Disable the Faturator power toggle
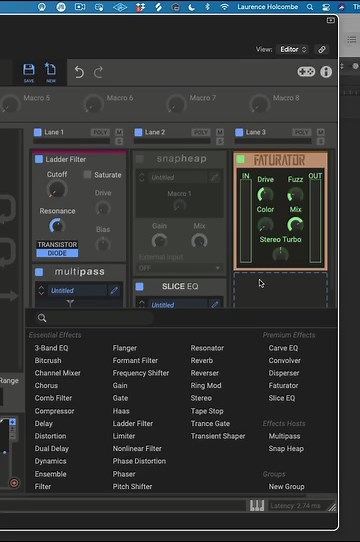This screenshot has height=542, width=360. coord(240,159)
